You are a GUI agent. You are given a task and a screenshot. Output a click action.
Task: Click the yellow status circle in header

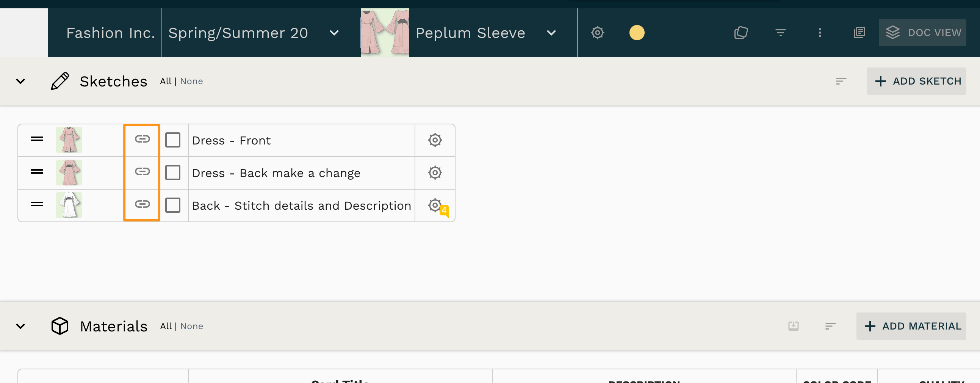coord(637,33)
